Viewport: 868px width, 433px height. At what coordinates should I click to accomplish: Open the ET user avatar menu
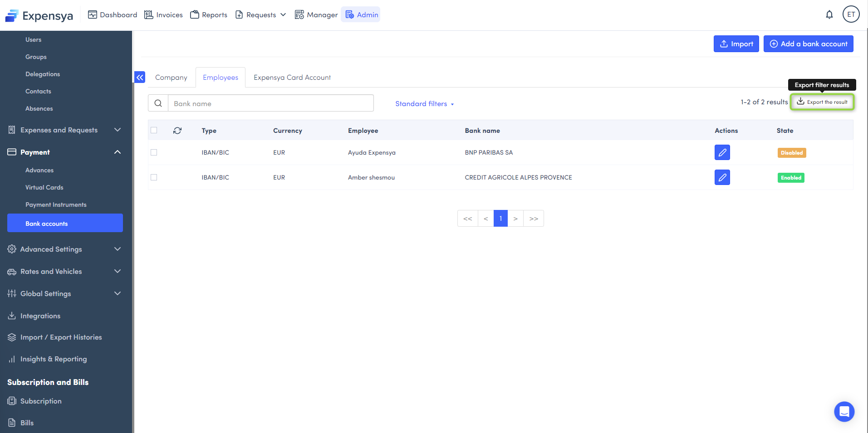(x=851, y=15)
